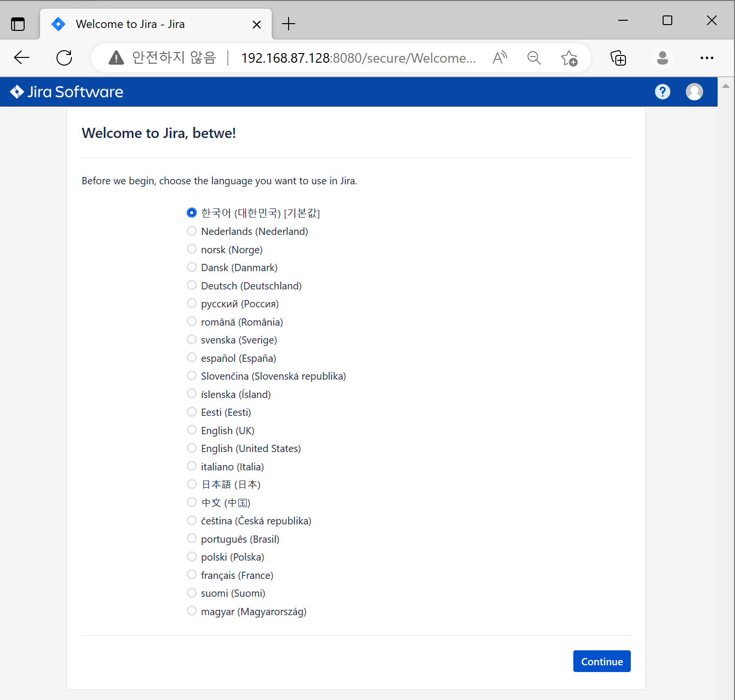Viewport: 735px width, 700px height.
Task: Reload the page with the refresh icon
Action: coord(64,58)
